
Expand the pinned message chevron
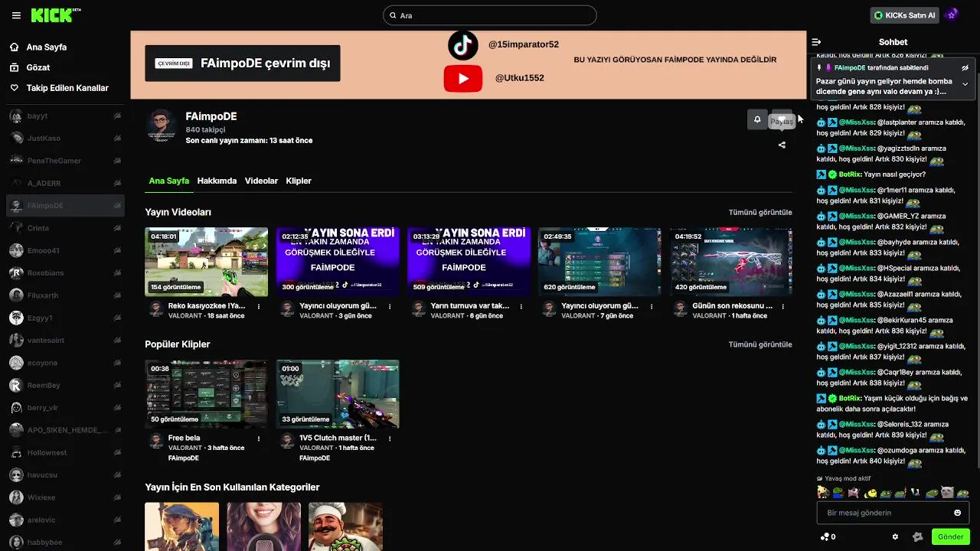(965, 84)
